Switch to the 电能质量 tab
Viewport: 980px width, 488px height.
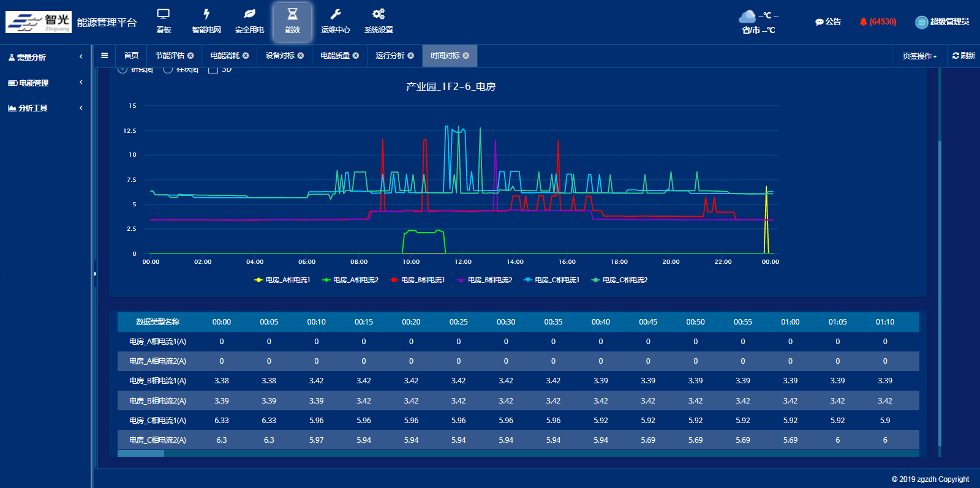click(x=335, y=56)
